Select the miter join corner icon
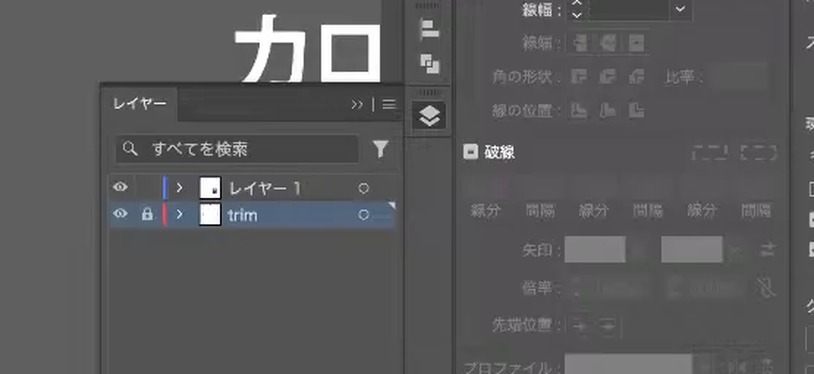This screenshot has width=814, height=374. 579,77
